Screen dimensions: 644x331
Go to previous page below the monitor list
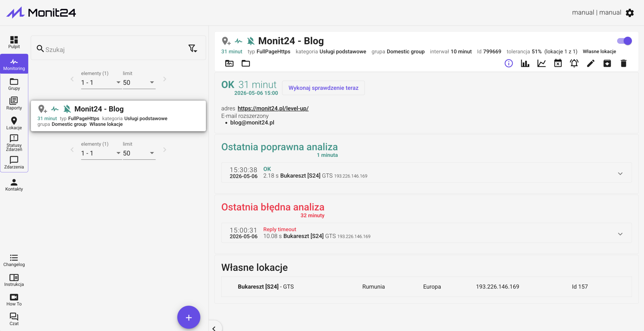tap(72, 150)
